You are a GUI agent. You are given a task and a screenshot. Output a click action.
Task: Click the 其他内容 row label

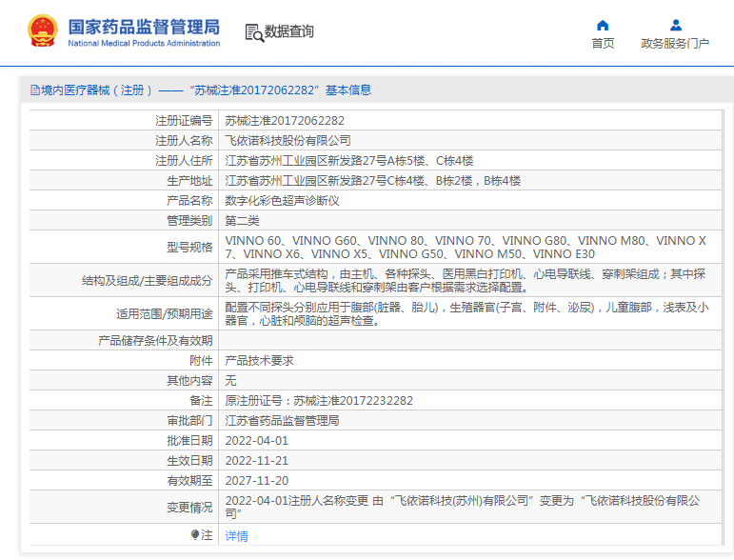(189, 381)
